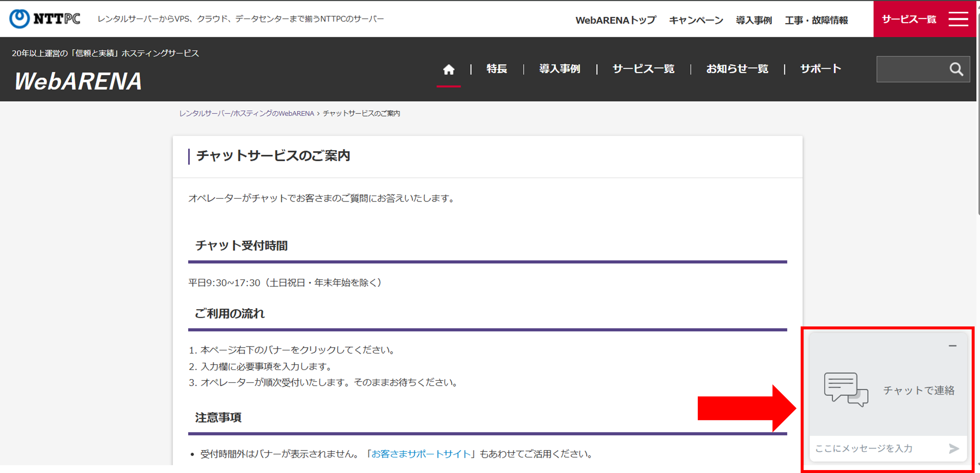Open キャンペーン in top menu
Viewport: 980px width, 473px height.
[x=696, y=20]
